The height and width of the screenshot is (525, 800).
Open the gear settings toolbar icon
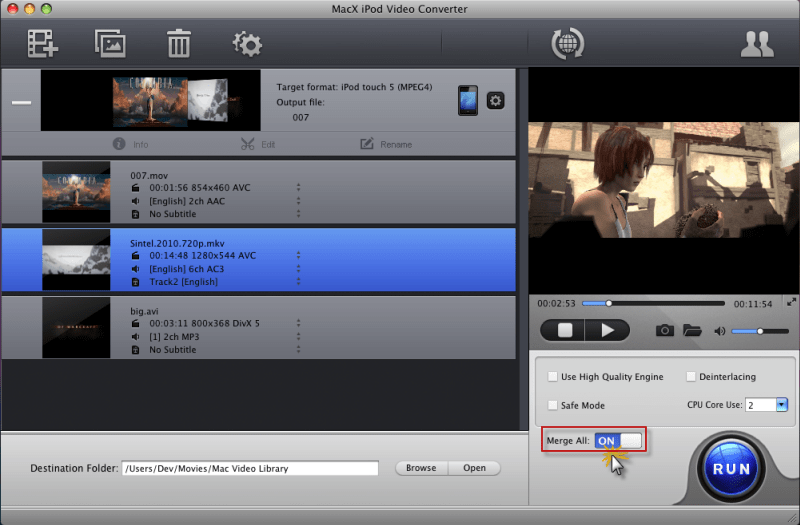tap(247, 44)
